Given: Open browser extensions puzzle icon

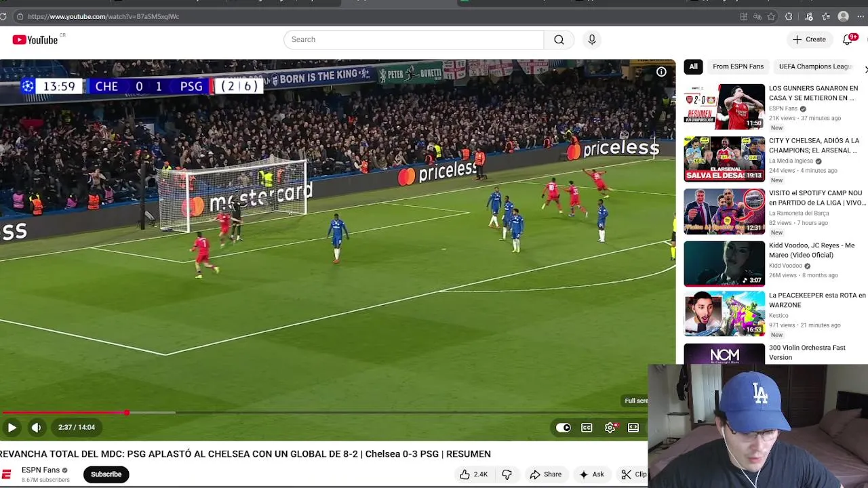Looking at the screenshot, I should (789, 16).
